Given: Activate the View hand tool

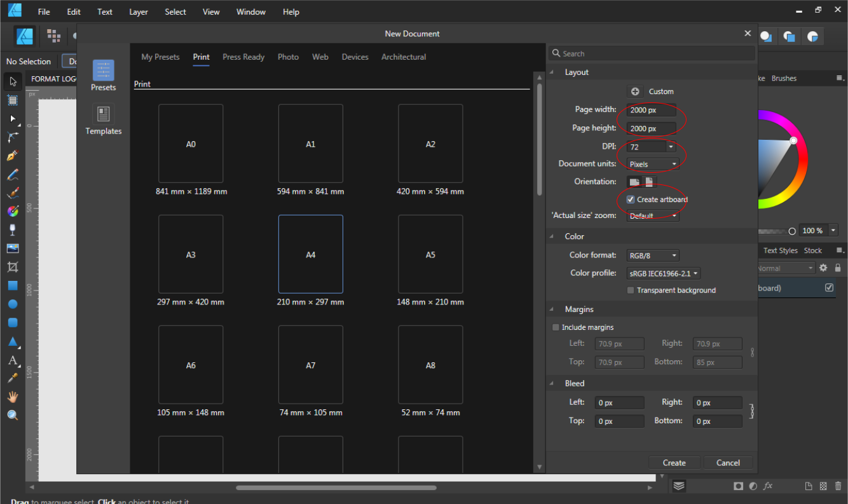Looking at the screenshot, I should click(11, 396).
